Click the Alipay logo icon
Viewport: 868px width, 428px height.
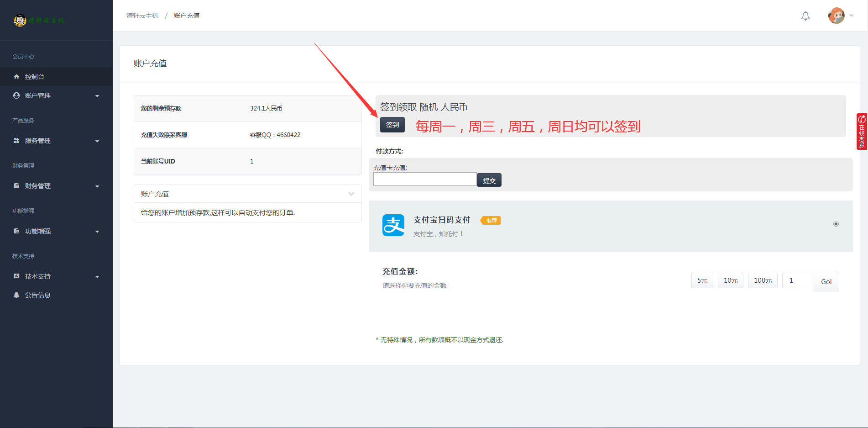point(393,225)
